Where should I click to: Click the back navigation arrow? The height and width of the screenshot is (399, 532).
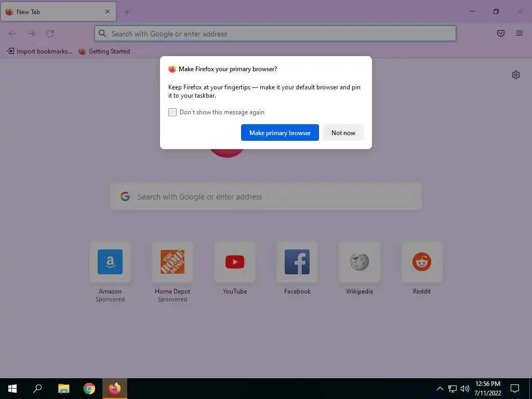(x=12, y=34)
